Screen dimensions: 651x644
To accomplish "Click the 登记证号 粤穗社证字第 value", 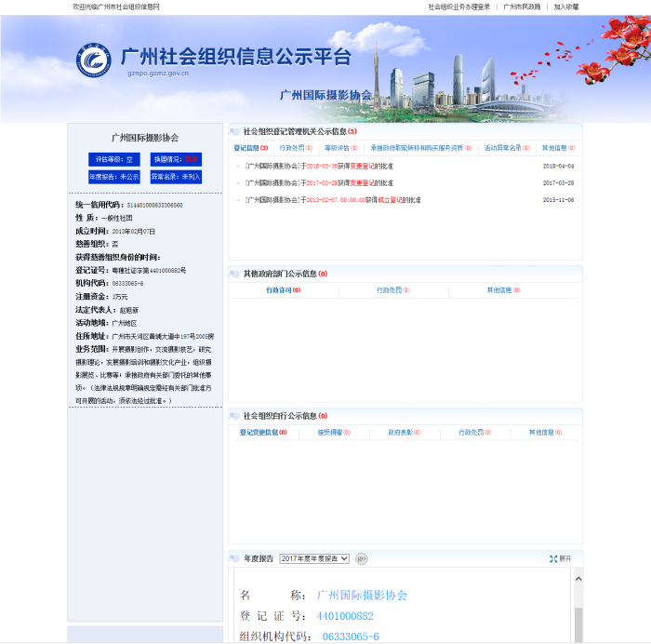I will pyautogui.click(x=149, y=271).
